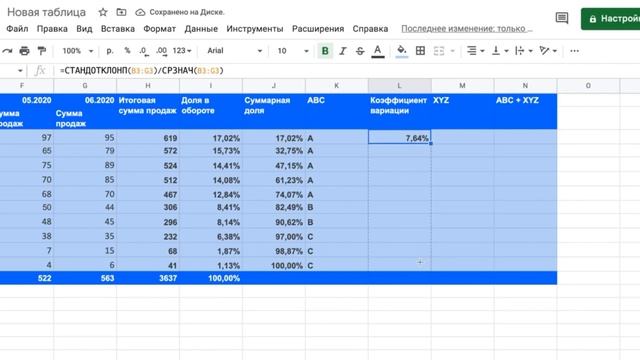Open Arial font dropdown

tap(234, 51)
